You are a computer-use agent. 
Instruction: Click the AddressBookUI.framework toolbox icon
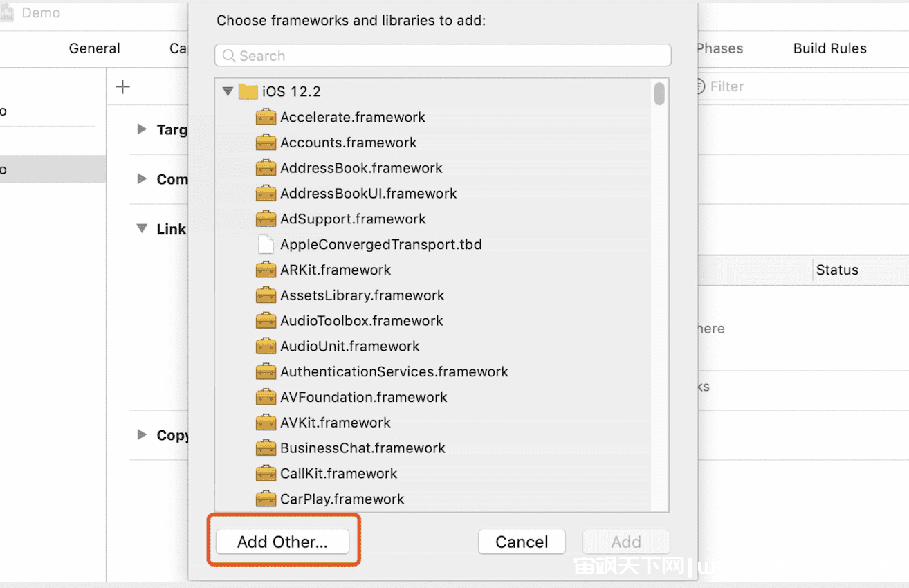266,194
